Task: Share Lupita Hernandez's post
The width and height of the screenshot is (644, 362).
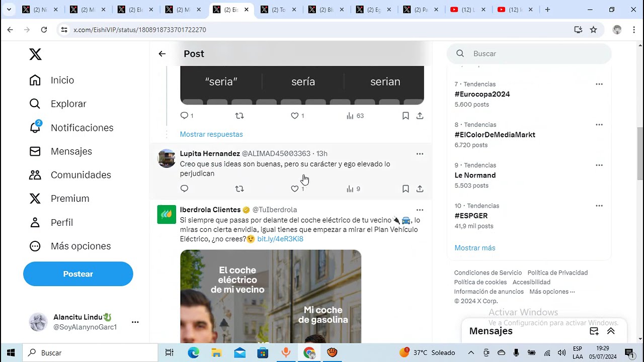Action: click(420, 189)
